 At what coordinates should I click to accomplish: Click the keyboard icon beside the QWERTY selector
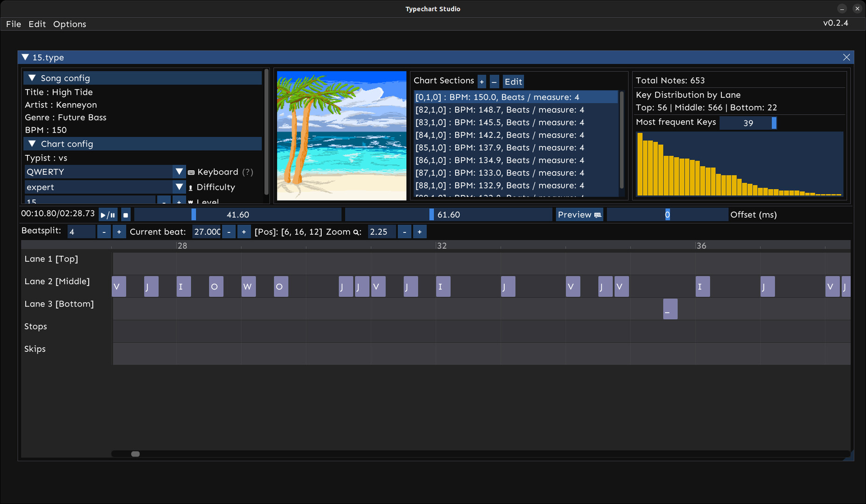(x=190, y=172)
